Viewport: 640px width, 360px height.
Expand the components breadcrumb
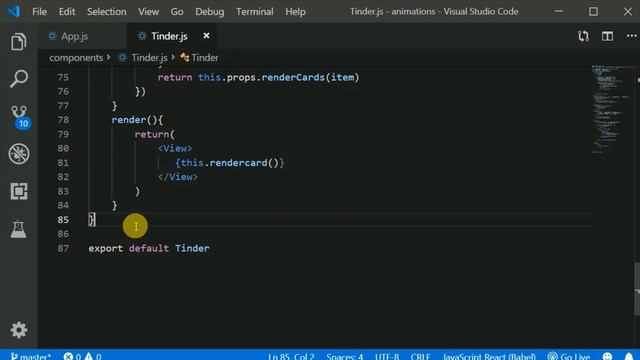tap(76, 58)
